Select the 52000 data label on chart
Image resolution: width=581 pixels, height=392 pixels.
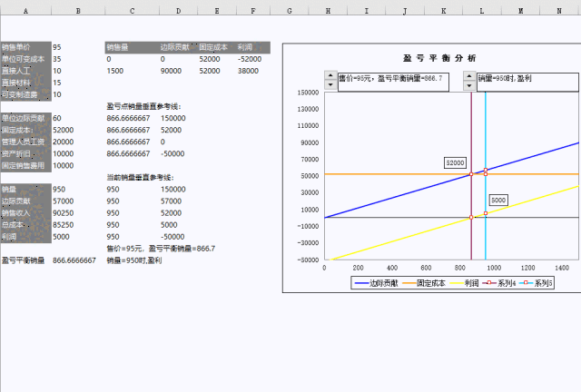point(455,162)
